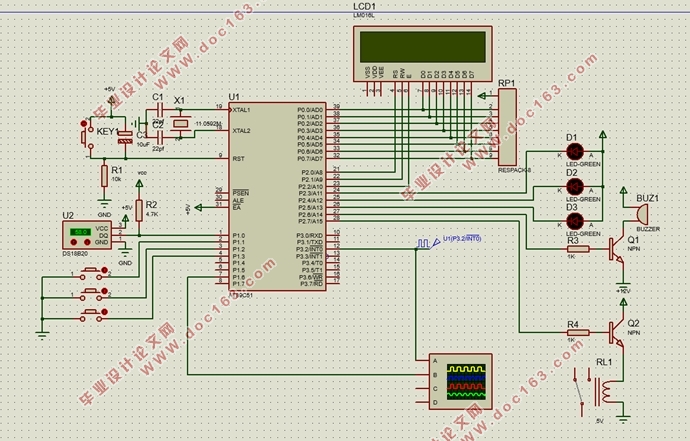Select the ground symbol below RL1 coil
This screenshot has height=441, width=690.
click(623, 419)
